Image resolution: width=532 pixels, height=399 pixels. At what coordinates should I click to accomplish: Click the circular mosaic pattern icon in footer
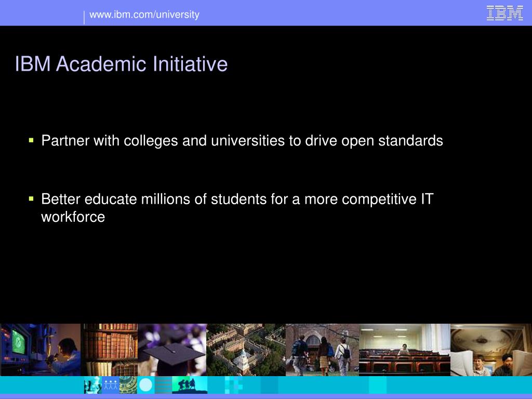tap(128, 385)
